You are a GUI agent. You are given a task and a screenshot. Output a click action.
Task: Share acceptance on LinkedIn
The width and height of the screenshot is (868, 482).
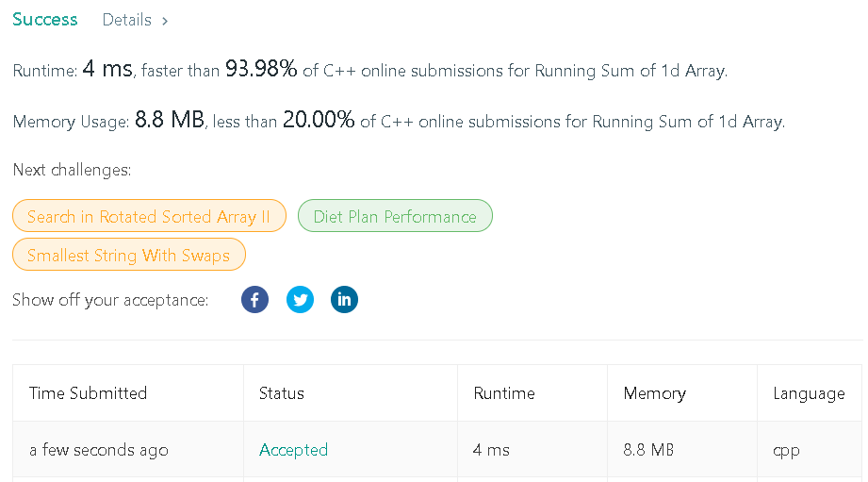point(344,300)
